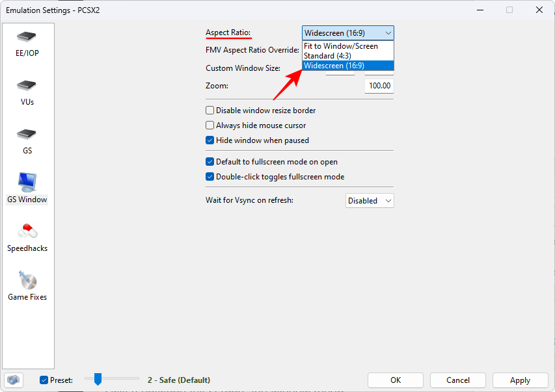The width and height of the screenshot is (555, 392).
Task: Click the "FMV Aspect Ratio Override:" label
Action: (x=252, y=50)
